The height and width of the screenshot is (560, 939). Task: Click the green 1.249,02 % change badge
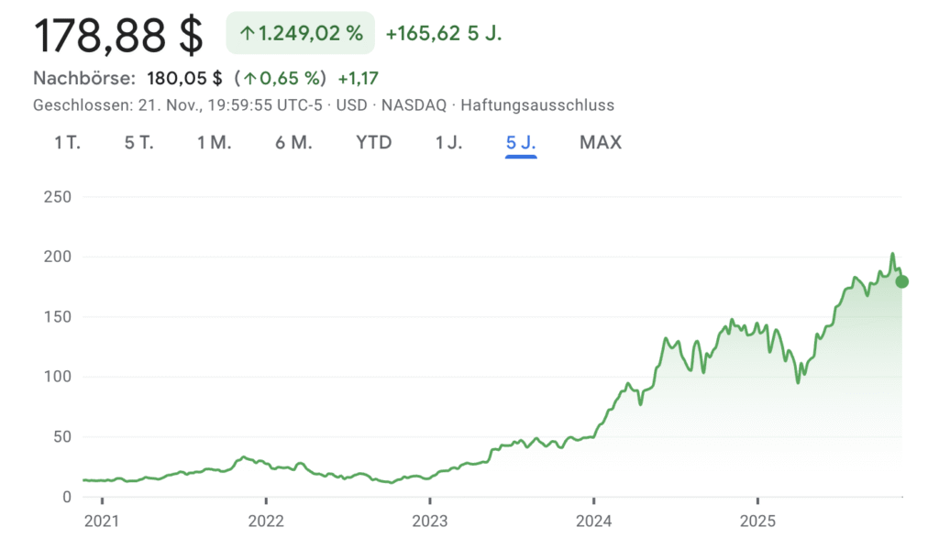[301, 34]
